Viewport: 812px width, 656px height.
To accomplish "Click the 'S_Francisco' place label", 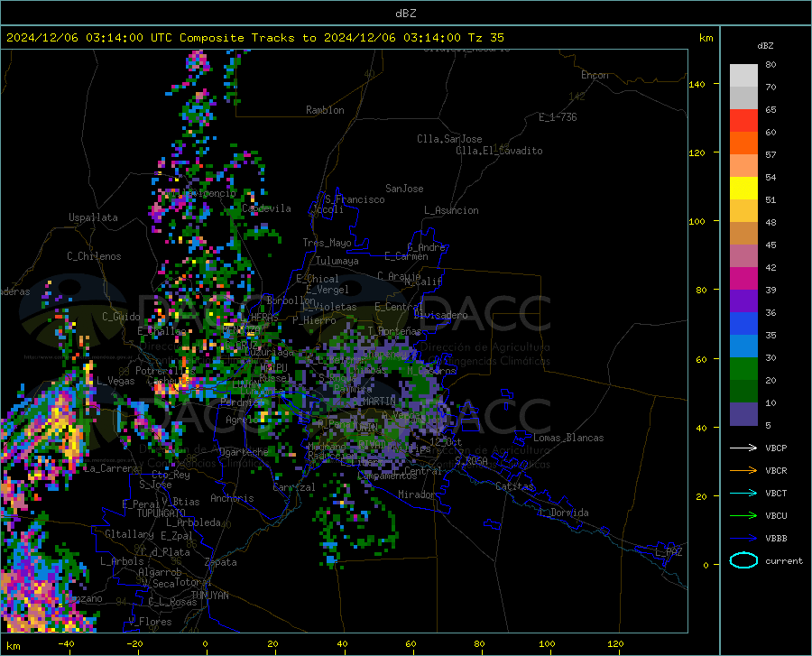I will point(355,199).
